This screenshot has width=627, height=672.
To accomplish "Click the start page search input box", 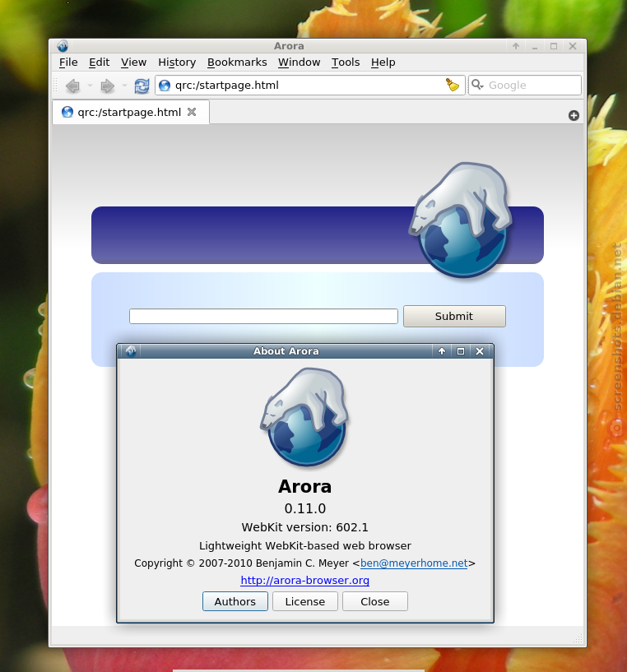I will (263, 317).
